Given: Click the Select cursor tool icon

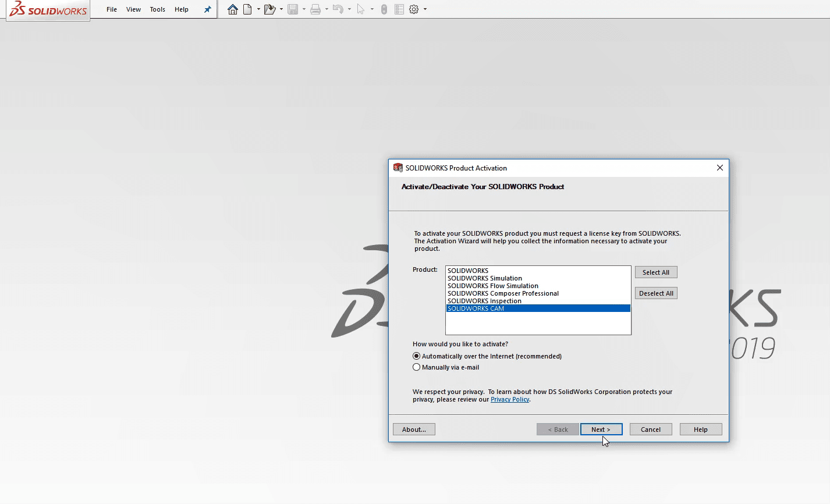Looking at the screenshot, I should tap(361, 9).
